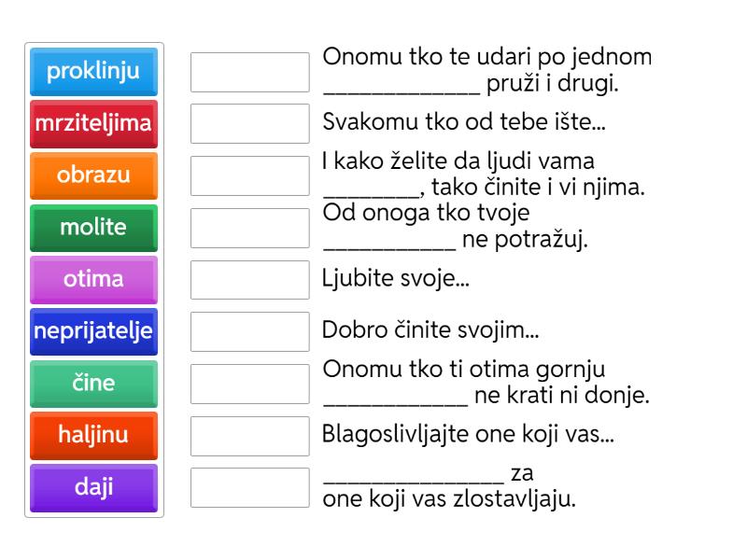Screen dimensions: 747x560
Task: Choose the teal 'čine' word tile
Action: pos(93,384)
